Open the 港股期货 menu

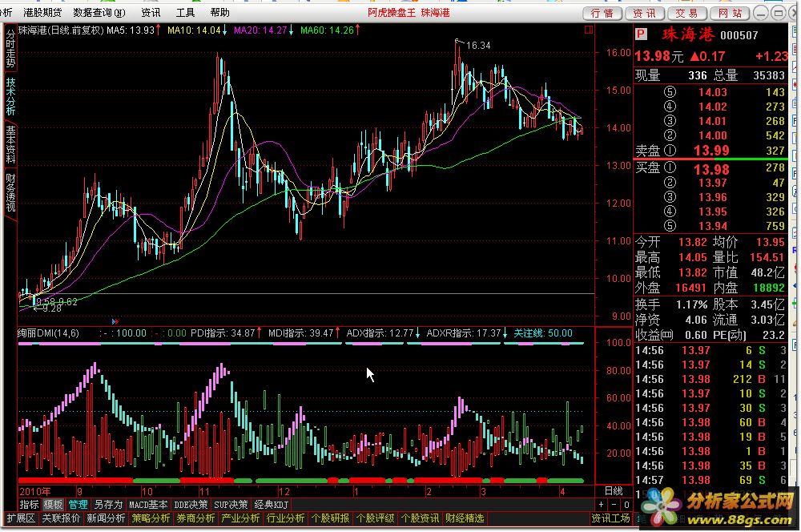pyautogui.click(x=42, y=12)
